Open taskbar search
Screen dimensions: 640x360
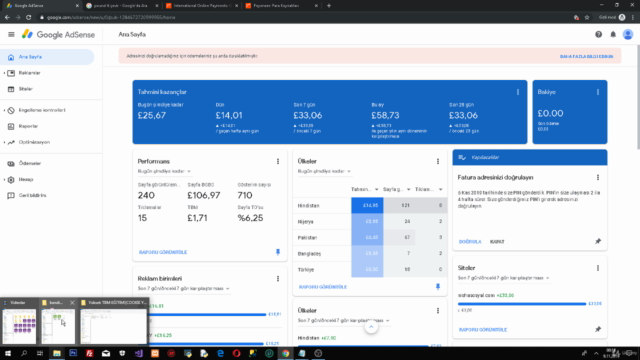24,353
